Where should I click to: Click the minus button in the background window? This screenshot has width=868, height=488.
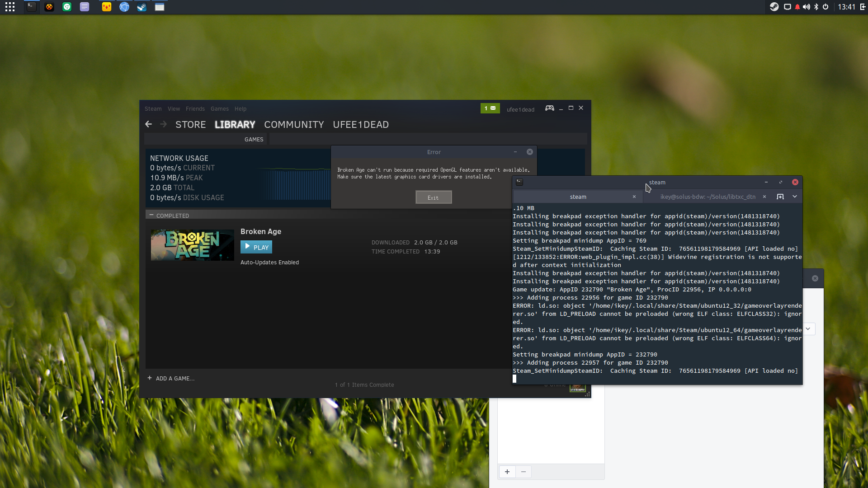pyautogui.click(x=524, y=472)
